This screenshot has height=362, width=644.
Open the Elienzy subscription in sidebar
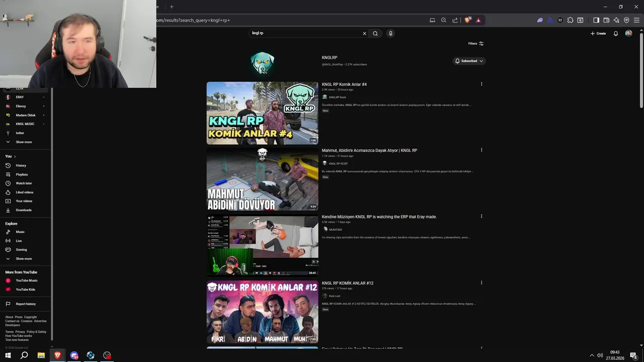tap(25, 106)
